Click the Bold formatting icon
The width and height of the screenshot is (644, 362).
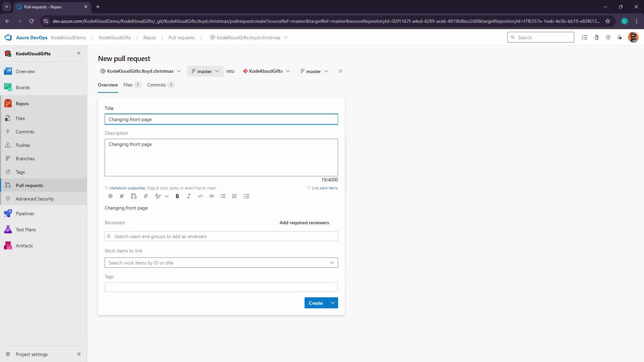(177, 196)
